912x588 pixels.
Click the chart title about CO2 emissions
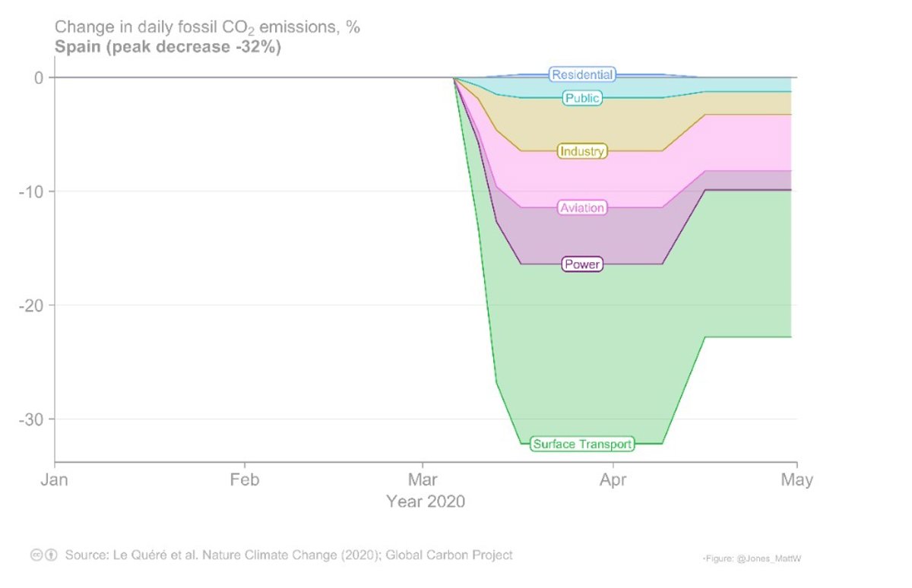coord(207,27)
